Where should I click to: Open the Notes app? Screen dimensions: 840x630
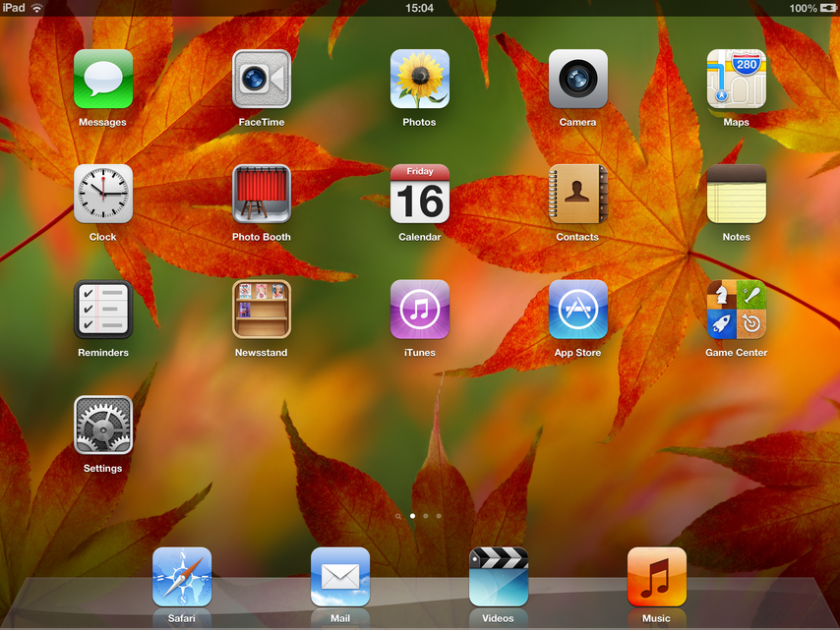736,194
